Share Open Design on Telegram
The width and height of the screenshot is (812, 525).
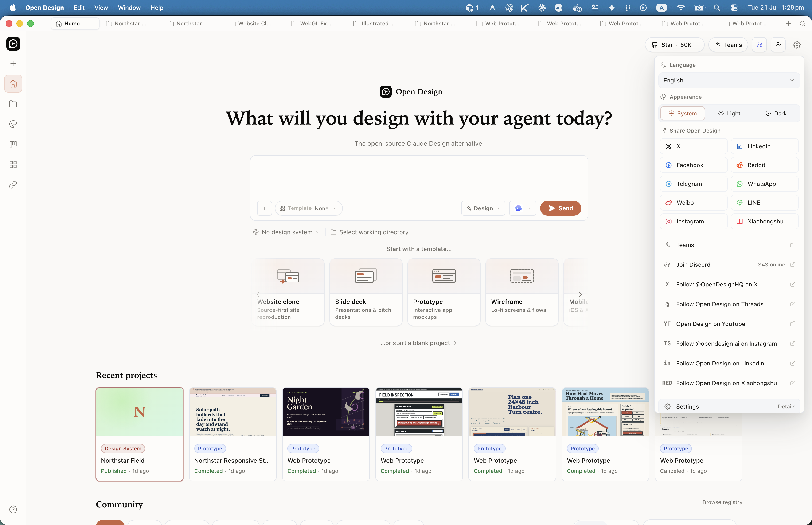[693, 184]
